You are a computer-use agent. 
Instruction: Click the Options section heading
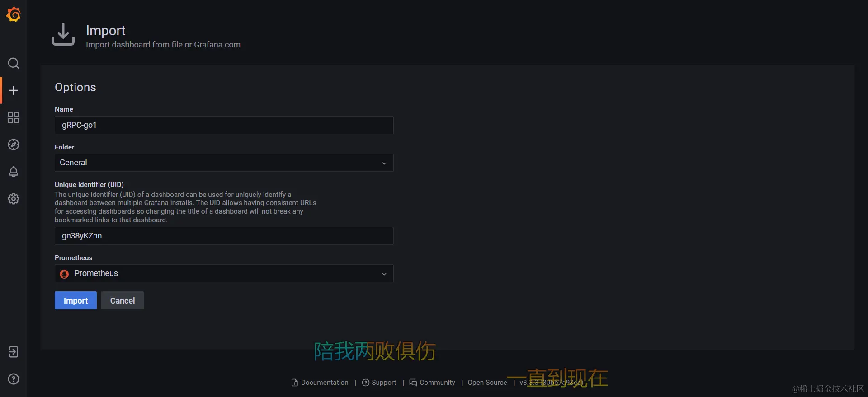point(75,87)
